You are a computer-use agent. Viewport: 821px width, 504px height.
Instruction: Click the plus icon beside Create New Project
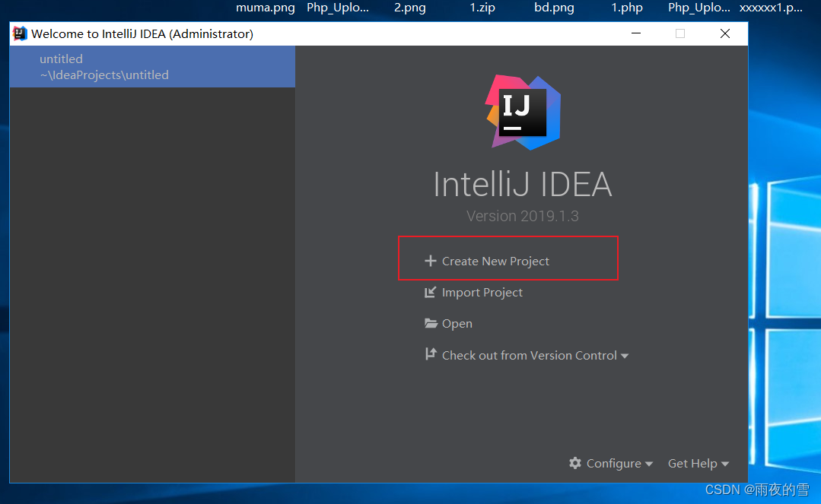(x=430, y=261)
